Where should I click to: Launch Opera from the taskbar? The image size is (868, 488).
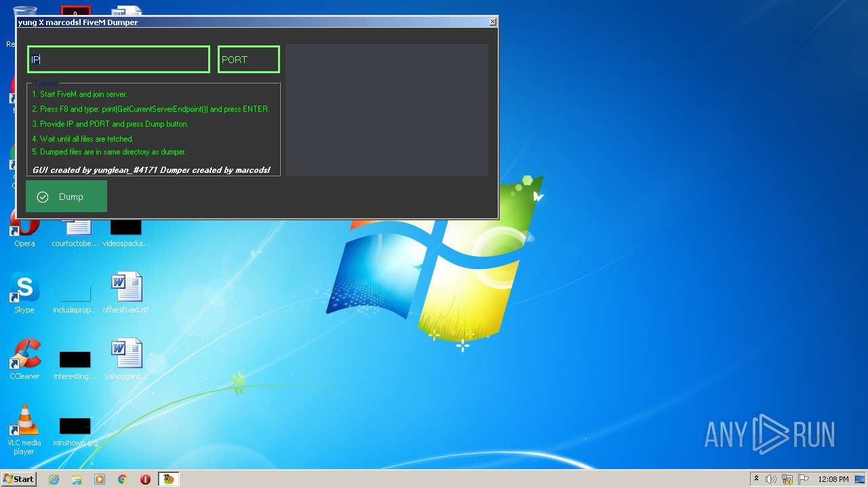tap(145, 479)
